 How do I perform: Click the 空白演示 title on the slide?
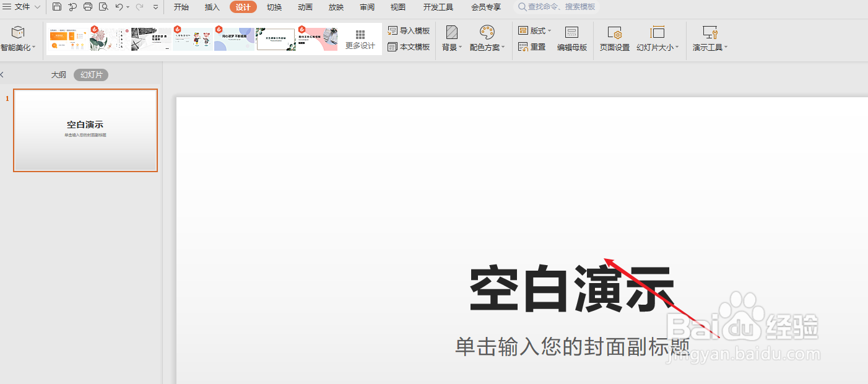(x=571, y=289)
